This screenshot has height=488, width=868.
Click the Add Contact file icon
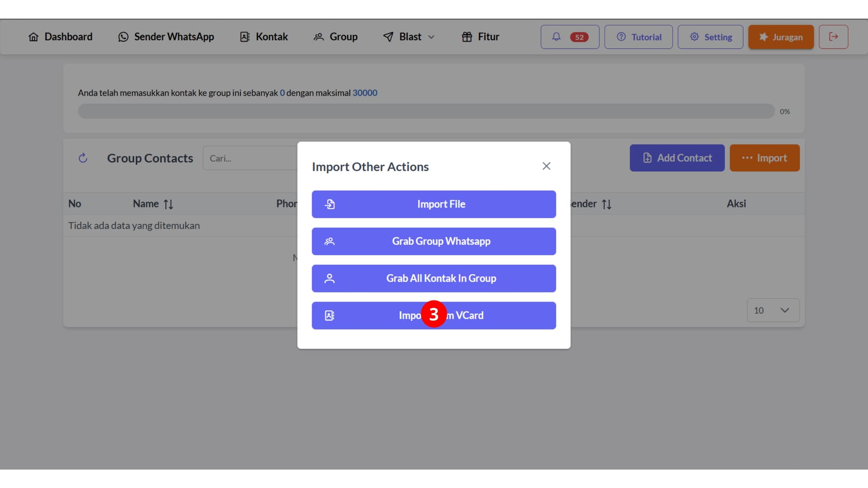pyautogui.click(x=647, y=158)
